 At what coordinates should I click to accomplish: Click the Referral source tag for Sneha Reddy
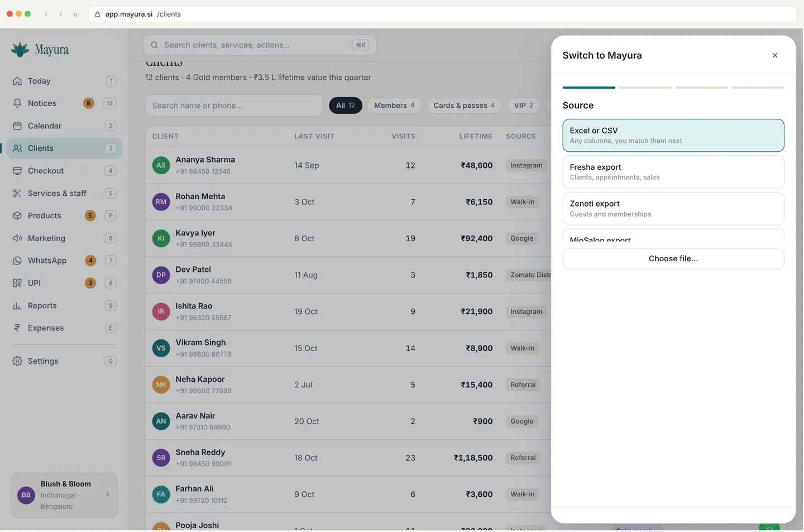coord(523,458)
